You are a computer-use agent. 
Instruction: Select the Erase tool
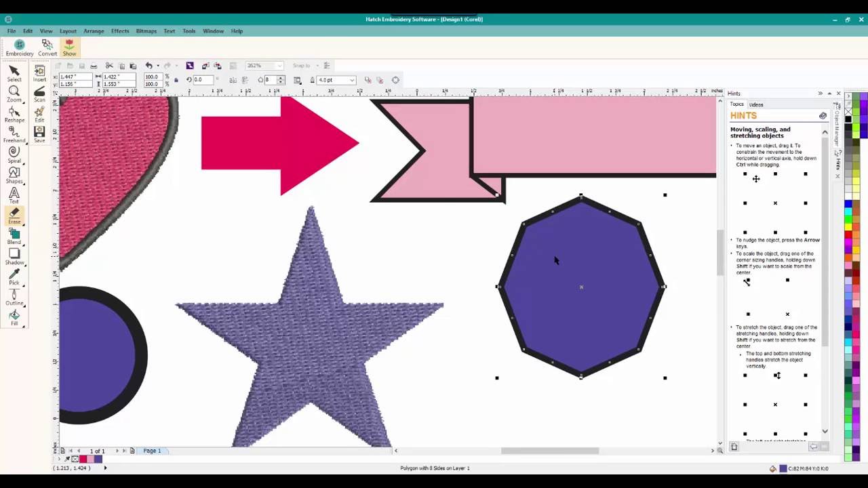14,216
